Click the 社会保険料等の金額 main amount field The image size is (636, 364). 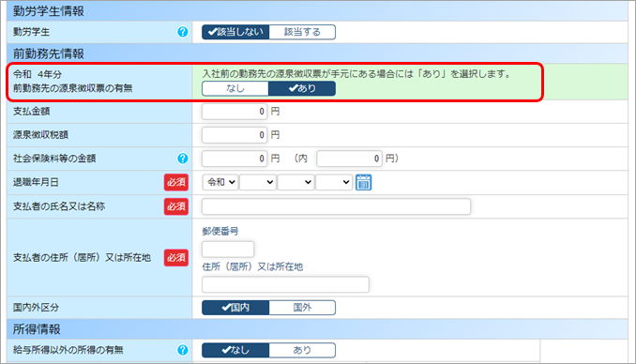tap(235, 159)
